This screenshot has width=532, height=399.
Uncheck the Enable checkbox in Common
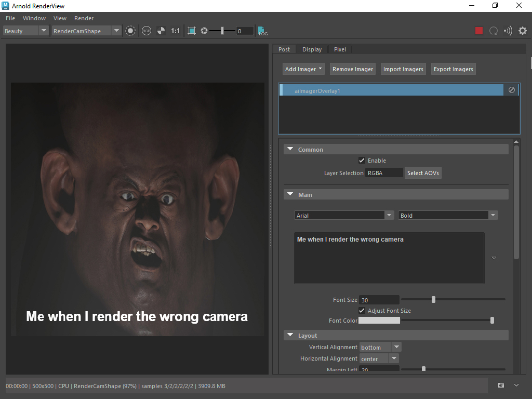pos(362,161)
